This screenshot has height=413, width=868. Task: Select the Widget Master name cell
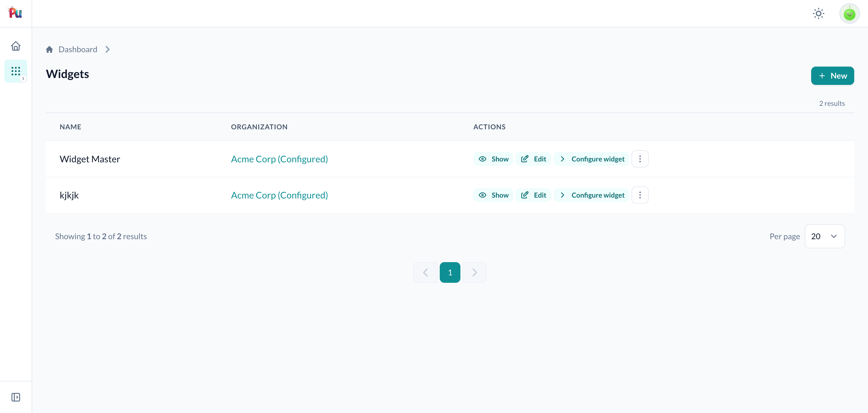(x=90, y=159)
